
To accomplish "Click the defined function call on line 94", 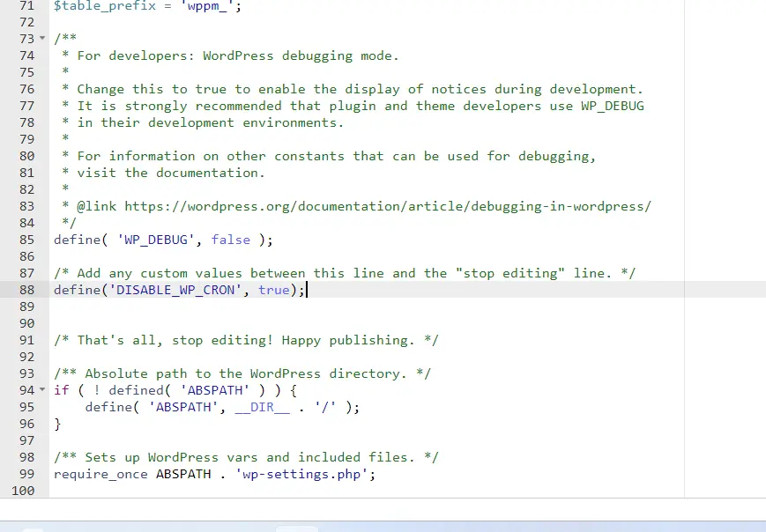I will click(137, 390).
